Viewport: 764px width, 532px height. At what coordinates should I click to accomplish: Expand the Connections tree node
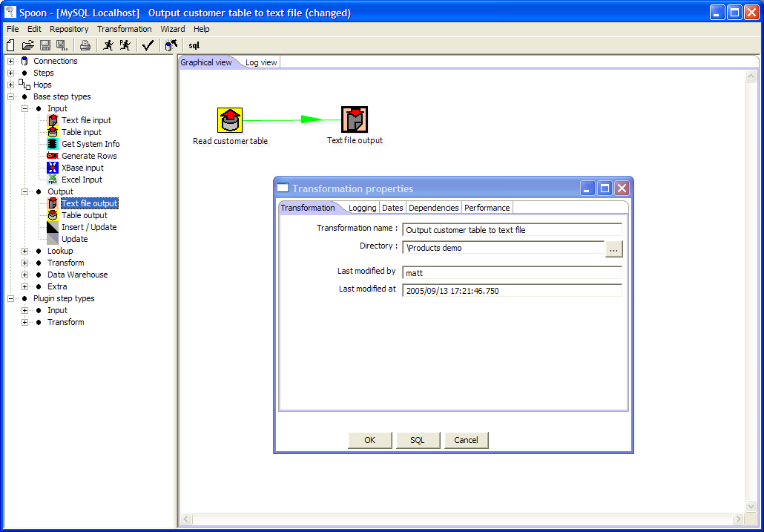pyautogui.click(x=11, y=61)
